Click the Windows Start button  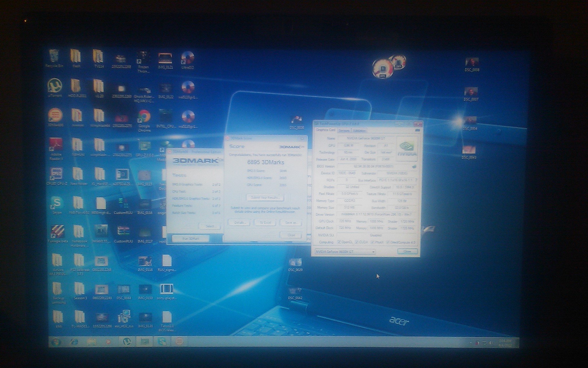coord(55,342)
